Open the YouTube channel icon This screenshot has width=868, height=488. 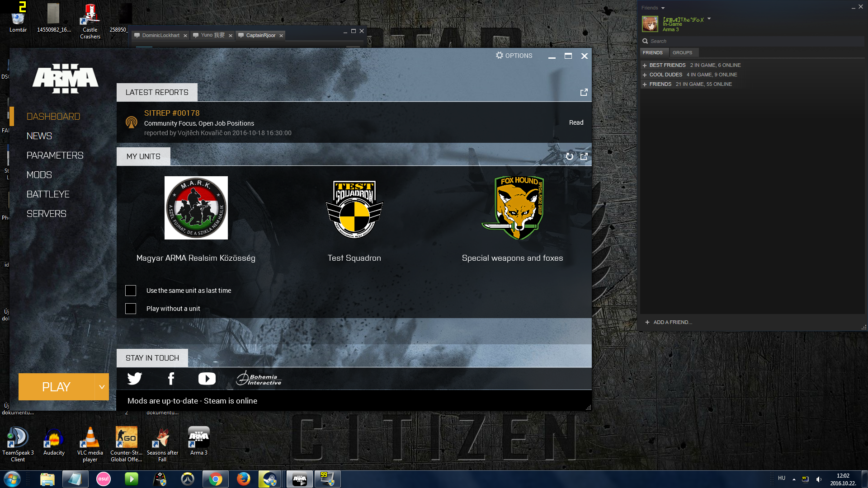[x=207, y=379]
